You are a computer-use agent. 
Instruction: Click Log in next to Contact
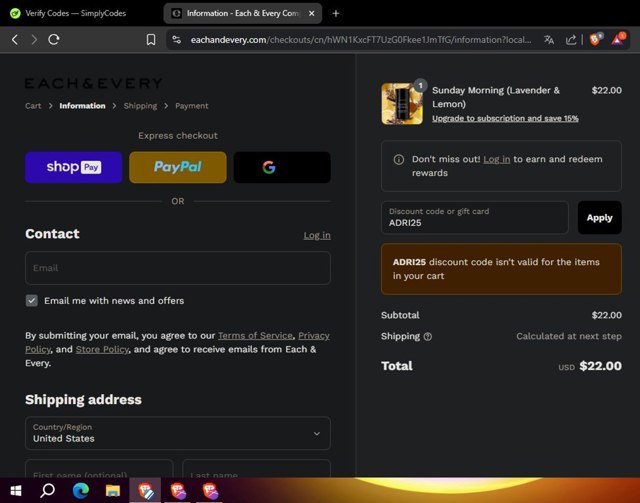317,236
